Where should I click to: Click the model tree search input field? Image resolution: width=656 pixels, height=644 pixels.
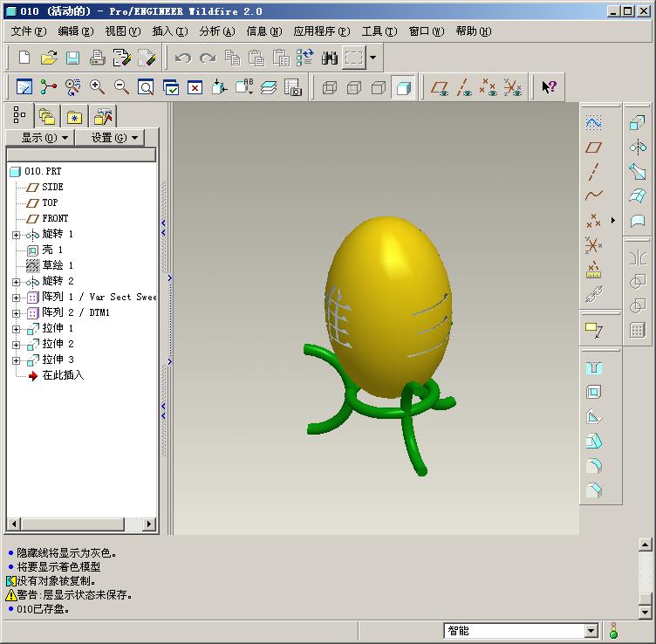81,155
